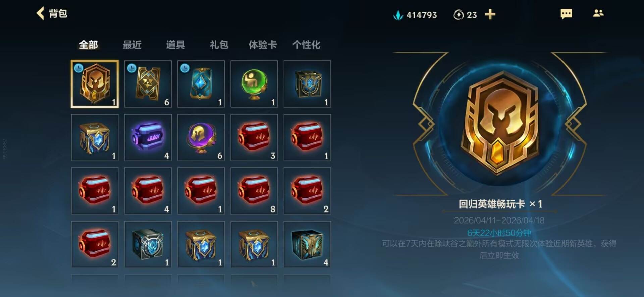This screenshot has width=644, height=297.
Task: Select the purple JAY box item
Action: [x=148, y=137]
